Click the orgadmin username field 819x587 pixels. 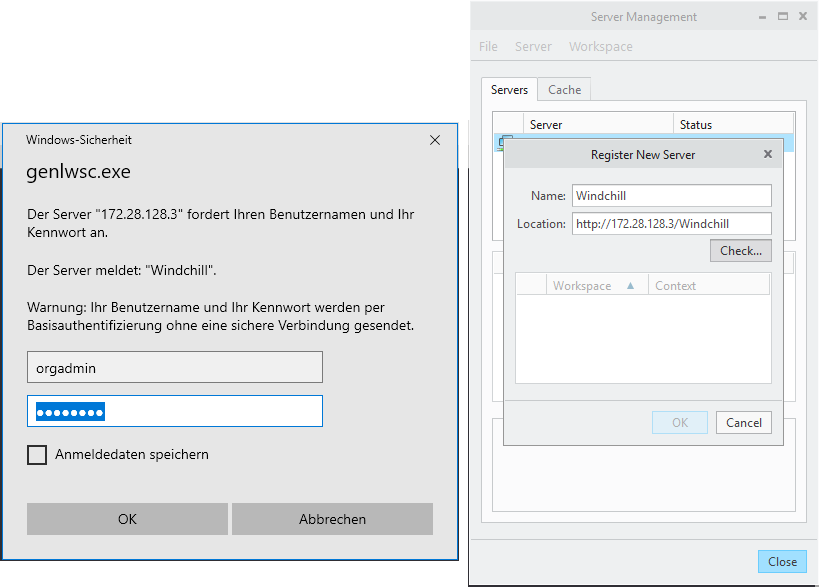click(x=175, y=367)
